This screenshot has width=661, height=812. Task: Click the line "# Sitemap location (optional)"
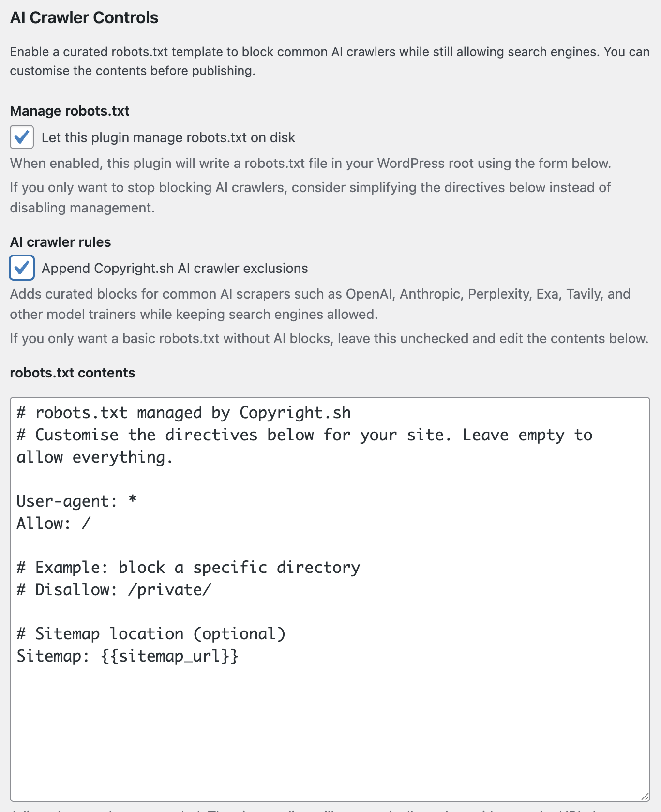[x=151, y=633]
